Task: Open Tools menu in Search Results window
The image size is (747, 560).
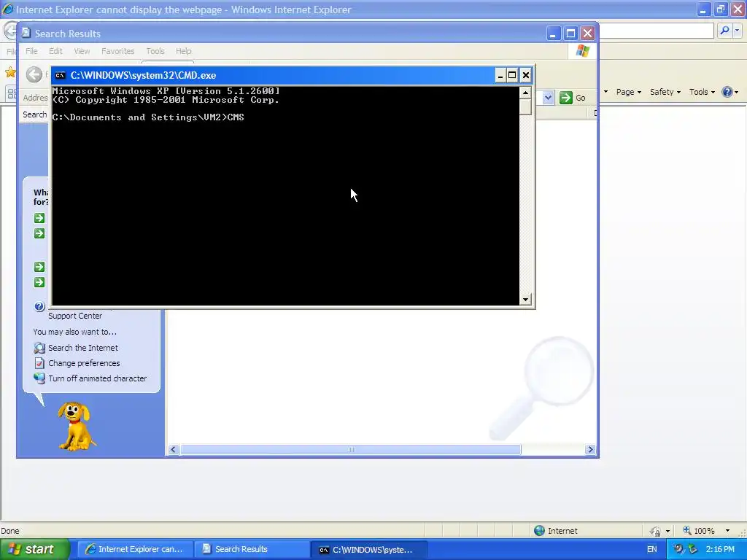Action: (155, 51)
